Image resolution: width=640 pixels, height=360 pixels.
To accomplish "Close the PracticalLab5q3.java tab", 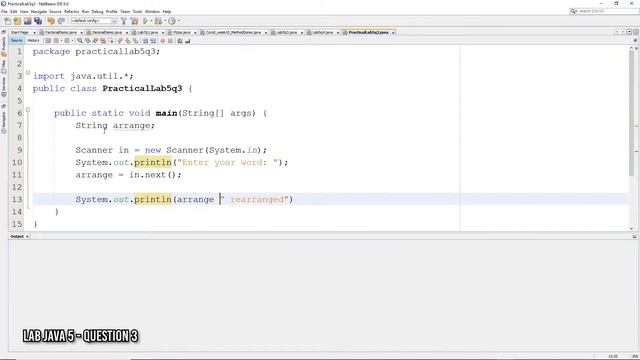I will coord(393,32).
